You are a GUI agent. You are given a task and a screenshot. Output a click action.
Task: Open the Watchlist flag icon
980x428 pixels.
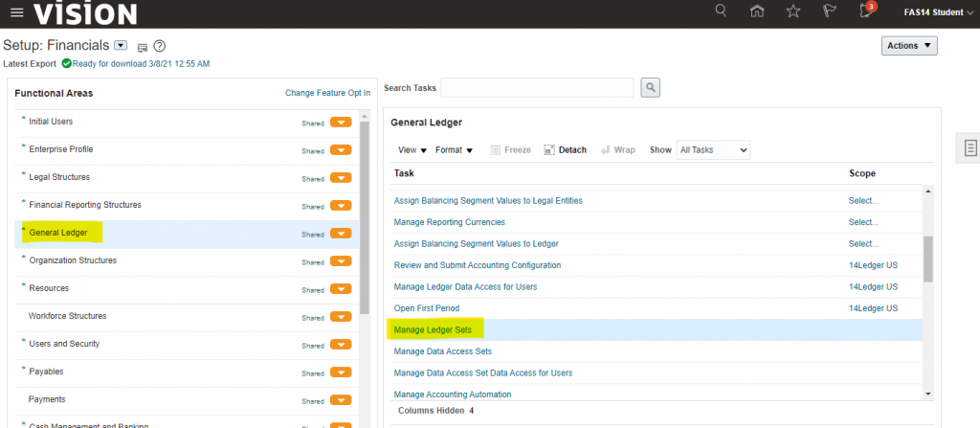(x=829, y=11)
